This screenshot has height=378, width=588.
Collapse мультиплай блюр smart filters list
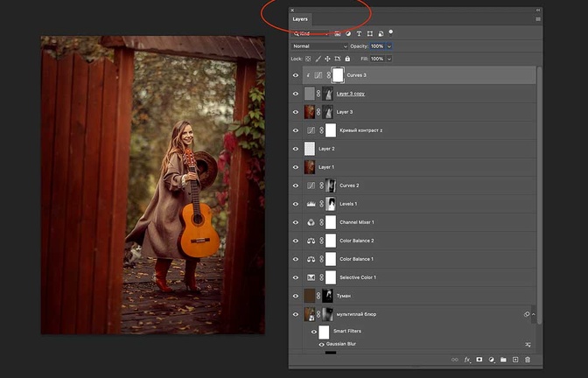533,314
